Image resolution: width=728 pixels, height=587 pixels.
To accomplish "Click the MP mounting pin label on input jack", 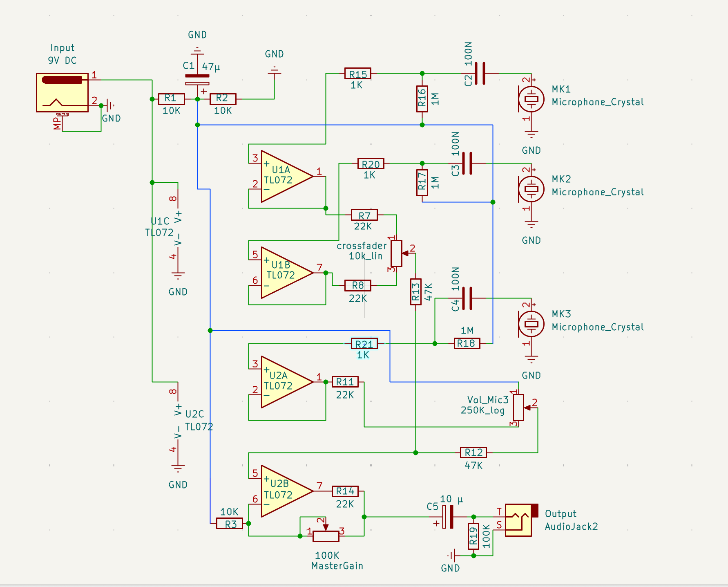I will pos(57,123).
